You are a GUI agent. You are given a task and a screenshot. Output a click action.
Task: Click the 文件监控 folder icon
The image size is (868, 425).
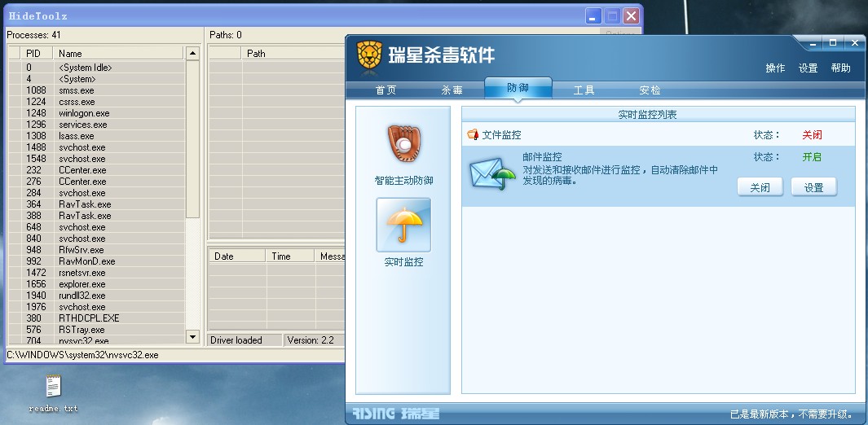point(473,134)
